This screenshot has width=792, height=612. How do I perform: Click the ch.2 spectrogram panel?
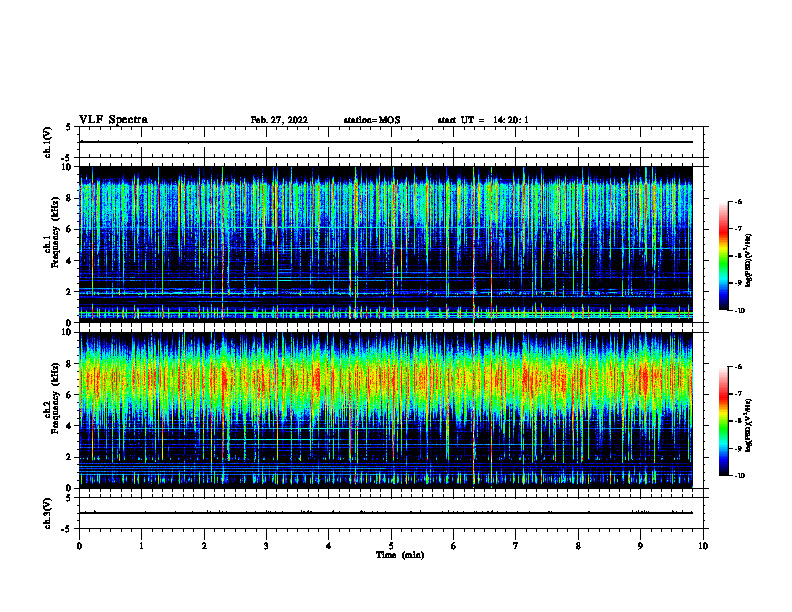pos(386,410)
